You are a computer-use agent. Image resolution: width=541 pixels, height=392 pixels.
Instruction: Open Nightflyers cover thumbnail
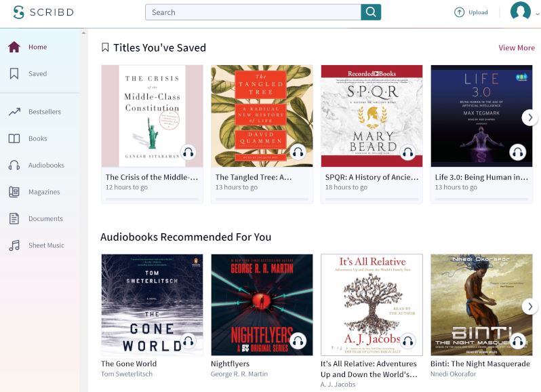pyautogui.click(x=262, y=305)
